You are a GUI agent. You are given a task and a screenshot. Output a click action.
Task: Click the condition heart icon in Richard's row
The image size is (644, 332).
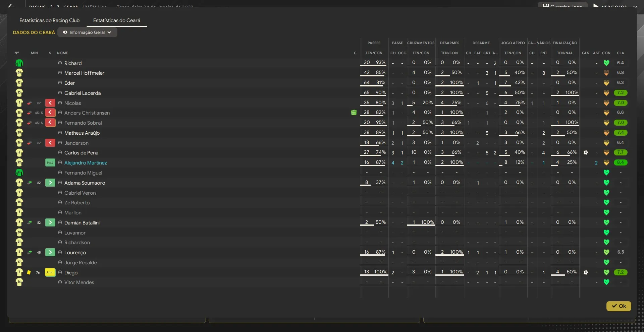tap(606, 63)
